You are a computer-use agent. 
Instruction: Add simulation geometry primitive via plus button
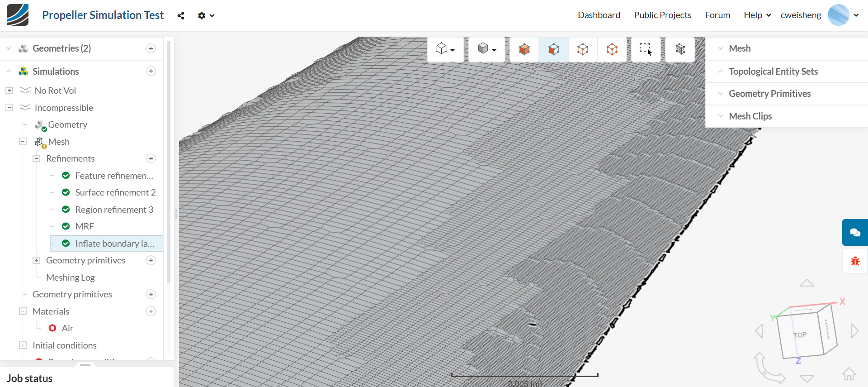click(x=151, y=294)
